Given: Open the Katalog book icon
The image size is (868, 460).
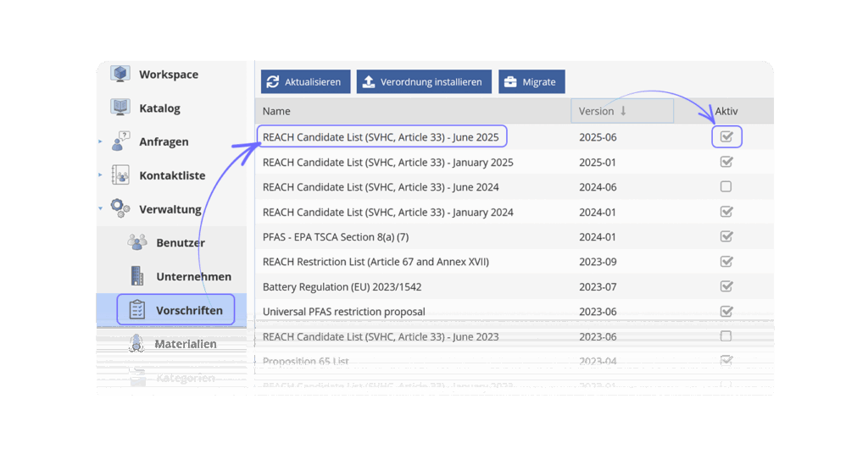Looking at the screenshot, I should tap(120, 108).
